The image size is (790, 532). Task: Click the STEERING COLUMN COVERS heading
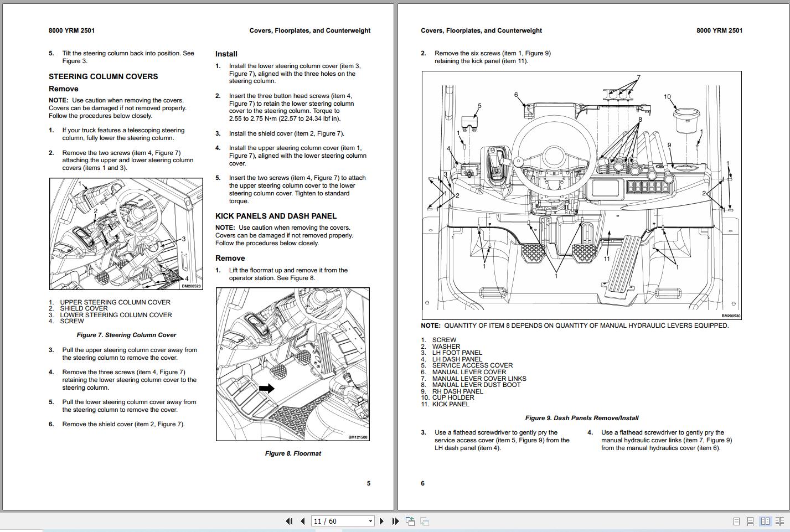(104, 76)
